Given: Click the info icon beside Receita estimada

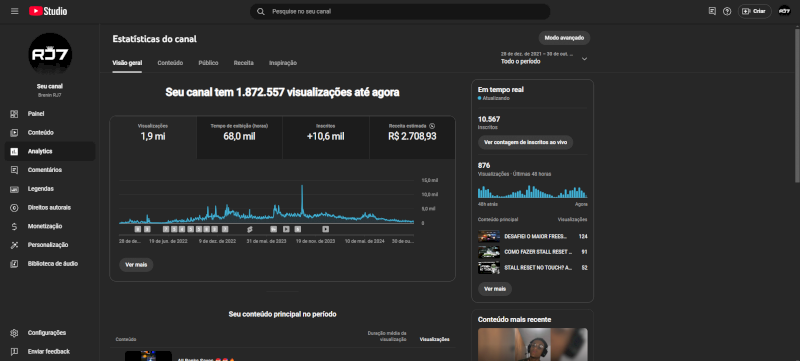Looking at the screenshot, I should [x=432, y=125].
